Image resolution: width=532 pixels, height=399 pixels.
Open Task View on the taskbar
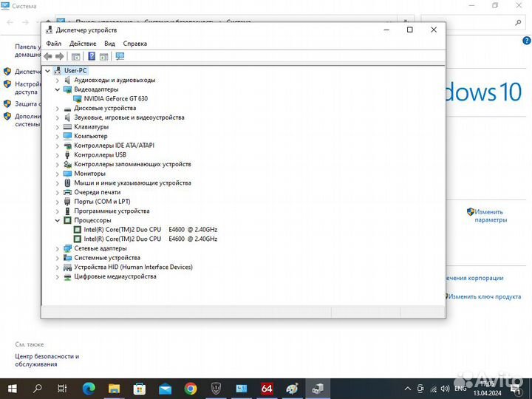[62, 389]
